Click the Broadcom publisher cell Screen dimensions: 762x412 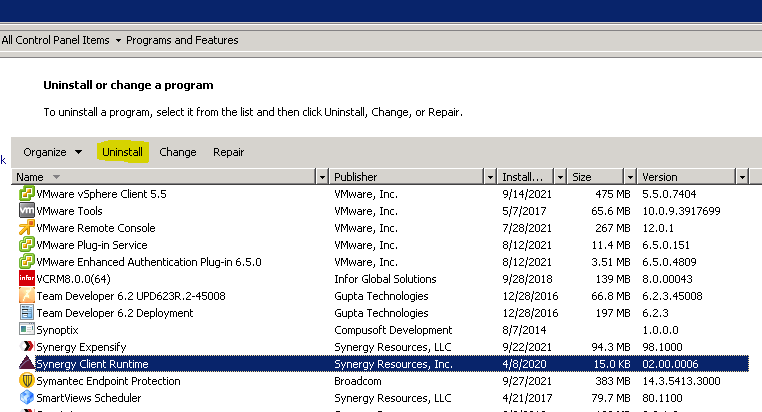point(358,381)
